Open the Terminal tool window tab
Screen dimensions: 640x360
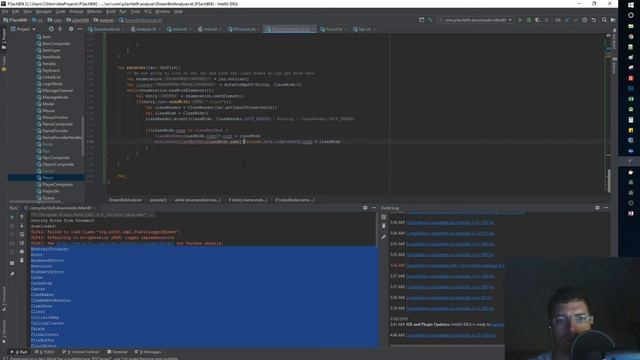pyautogui.click(x=118, y=352)
